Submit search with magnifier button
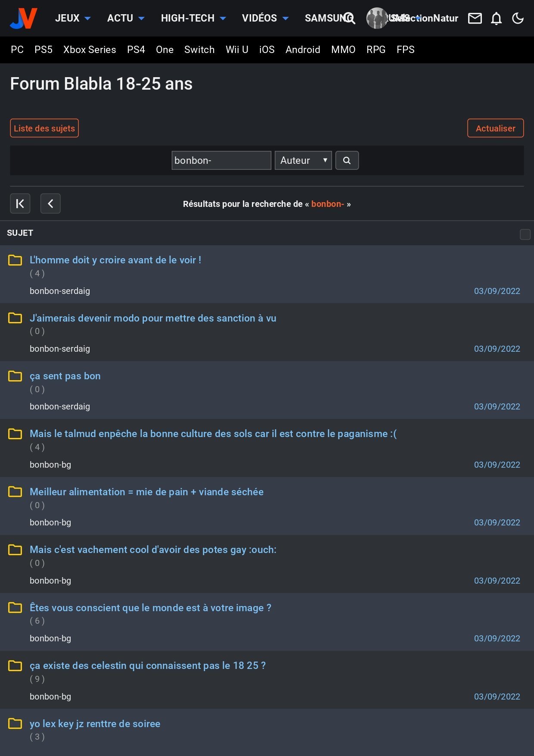 coord(347,160)
